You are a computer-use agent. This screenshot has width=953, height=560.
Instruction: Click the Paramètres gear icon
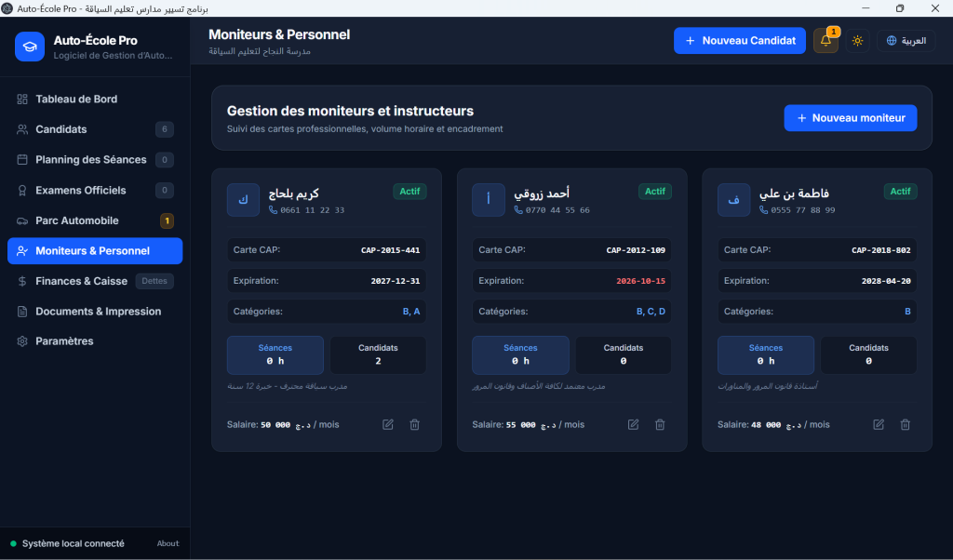point(22,341)
